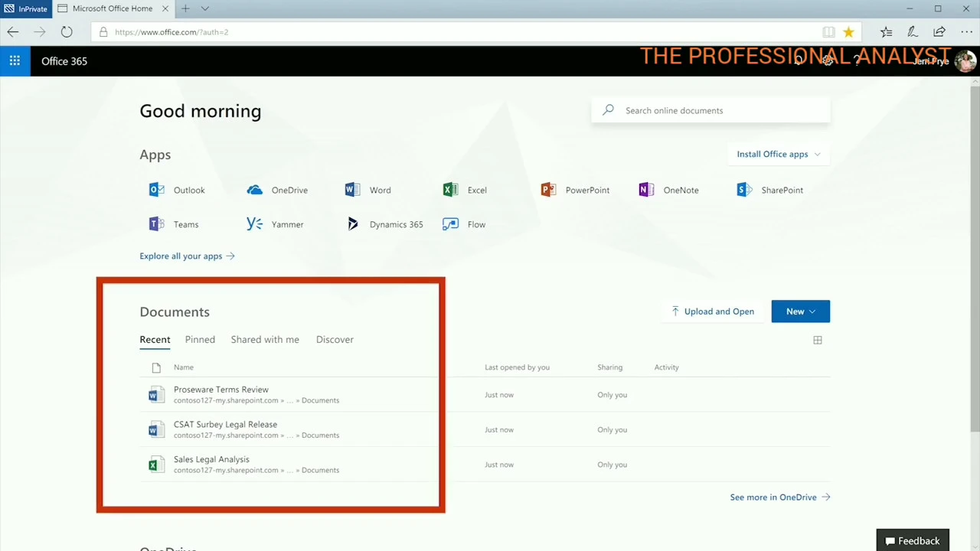
Task: Click the favorites star in address bar
Action: (848, 32)
